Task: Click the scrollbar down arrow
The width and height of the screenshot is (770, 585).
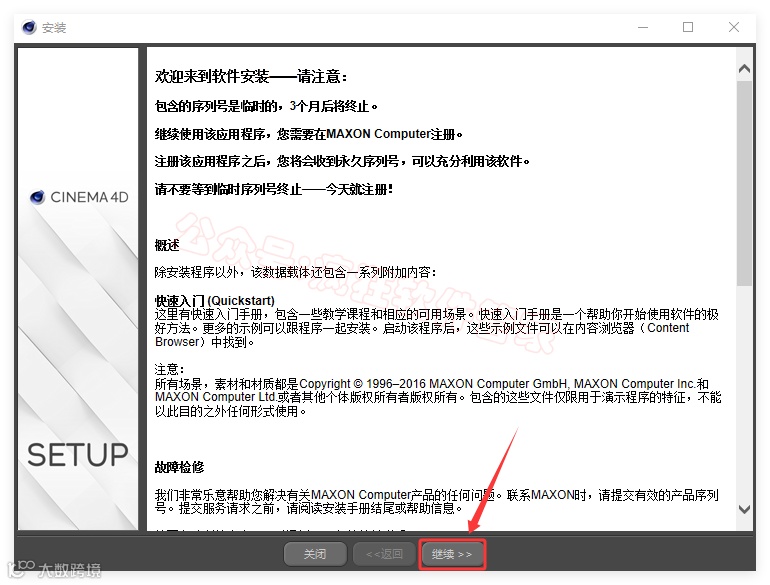Action: tap(744, 509)
